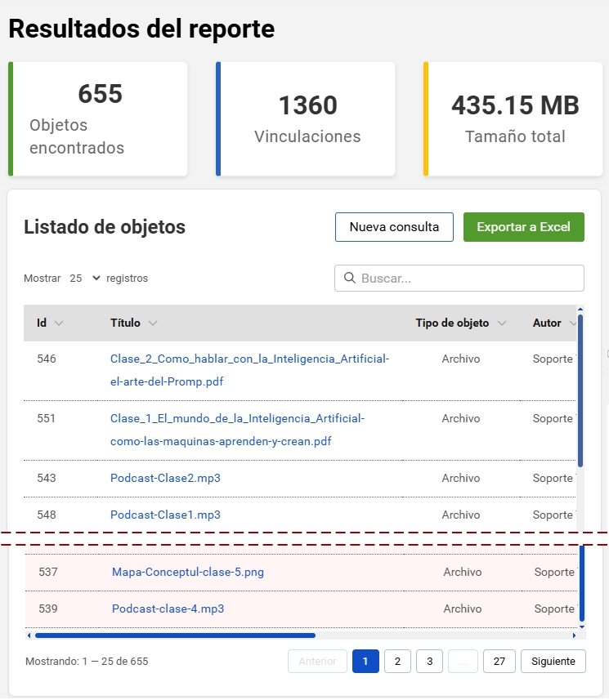Click the horizontal scrollbar right arrow
609x700 pixels.
[574, 635]
